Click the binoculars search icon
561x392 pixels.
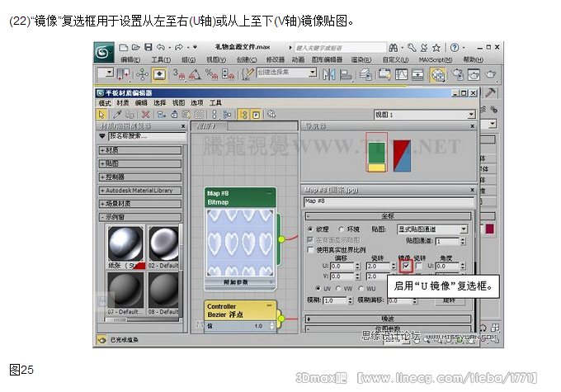pyautogui.click(x=394, y=47)
